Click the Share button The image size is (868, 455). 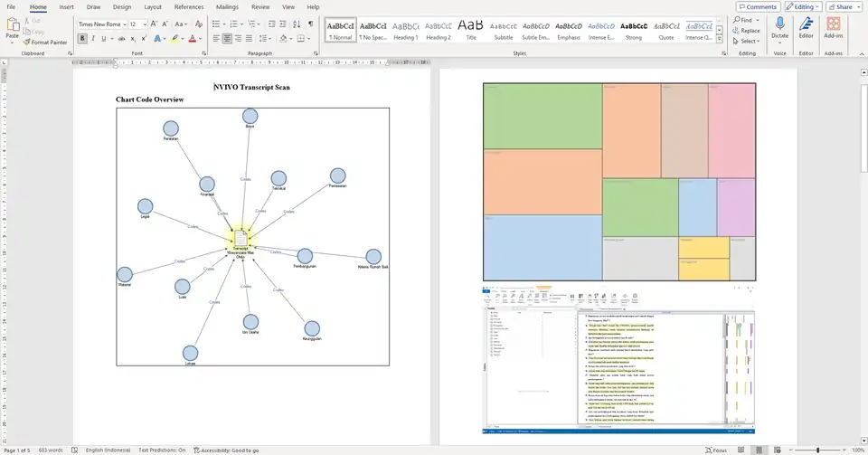point(840,6)
